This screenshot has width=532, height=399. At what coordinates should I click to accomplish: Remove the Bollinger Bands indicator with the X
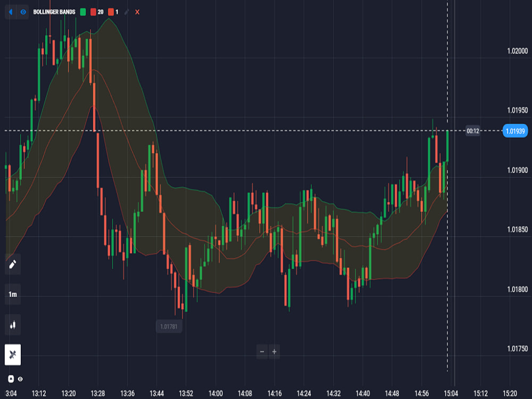tap(137, 12)
